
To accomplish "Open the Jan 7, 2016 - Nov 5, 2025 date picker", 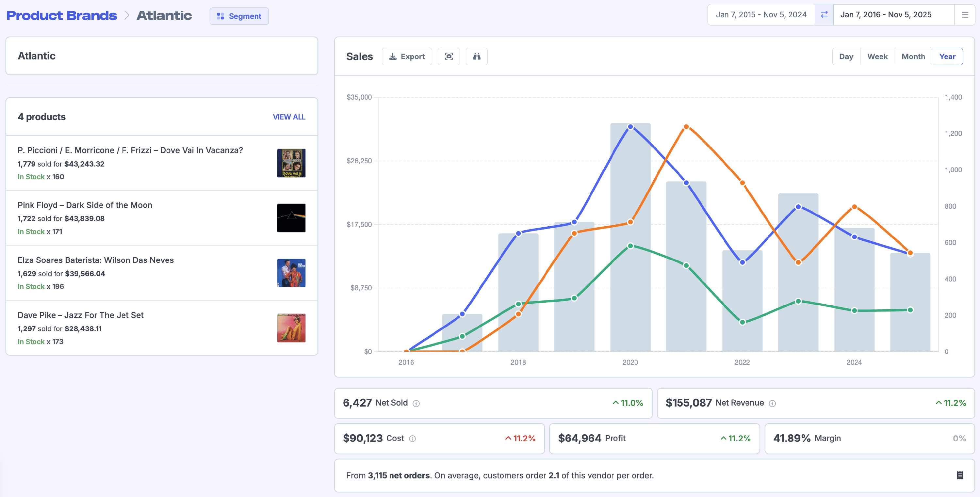I will click(x=886, y=14).
